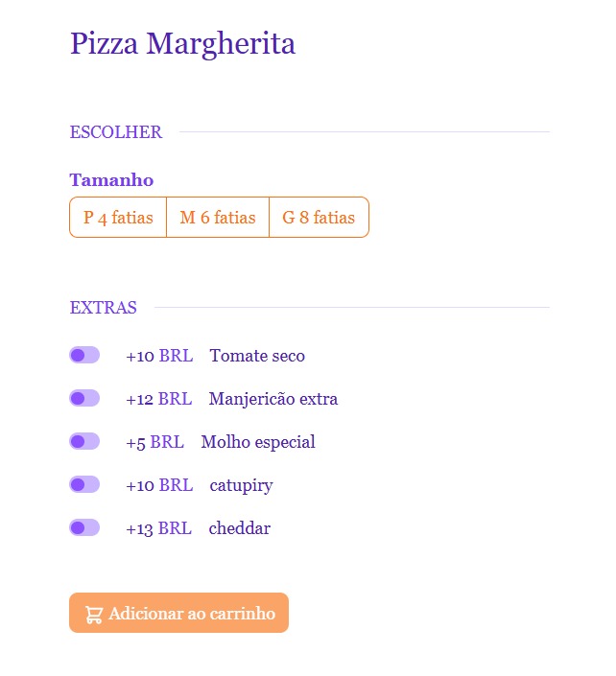Click the Molho especial label text

pos(258,443)
